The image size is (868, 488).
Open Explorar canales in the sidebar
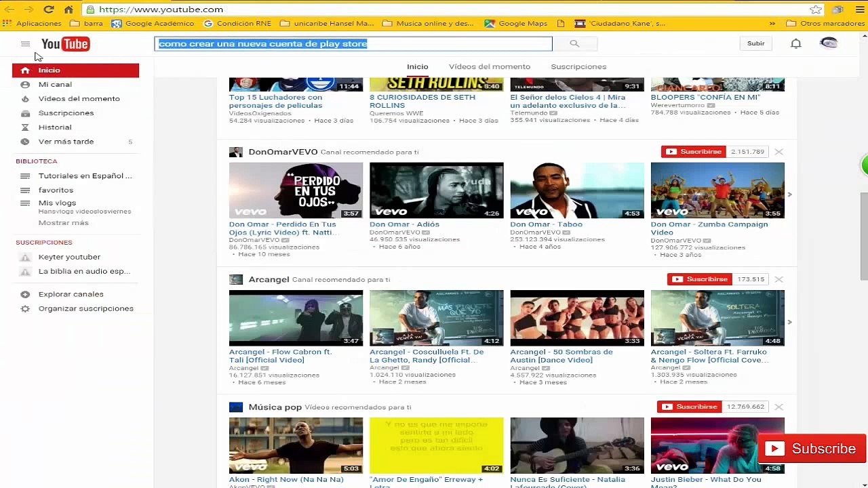71,294
